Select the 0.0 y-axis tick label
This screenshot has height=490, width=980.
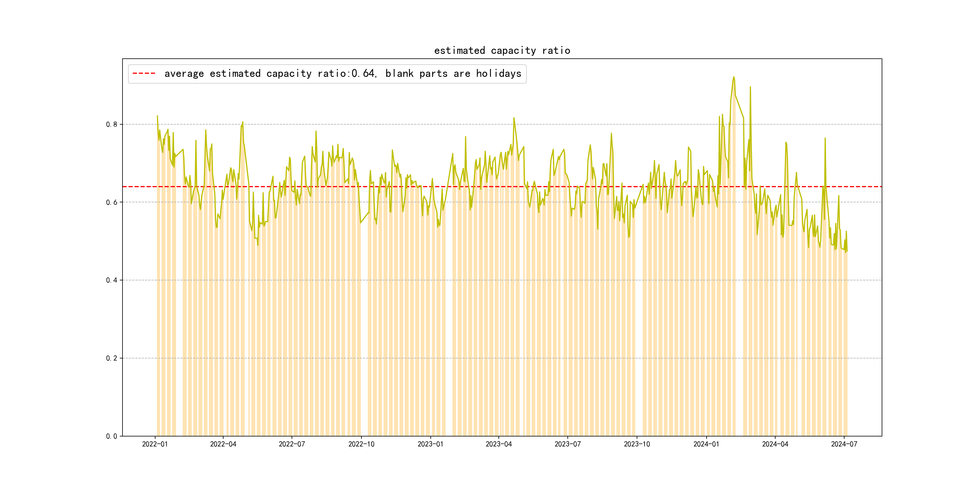click(112, 436)
